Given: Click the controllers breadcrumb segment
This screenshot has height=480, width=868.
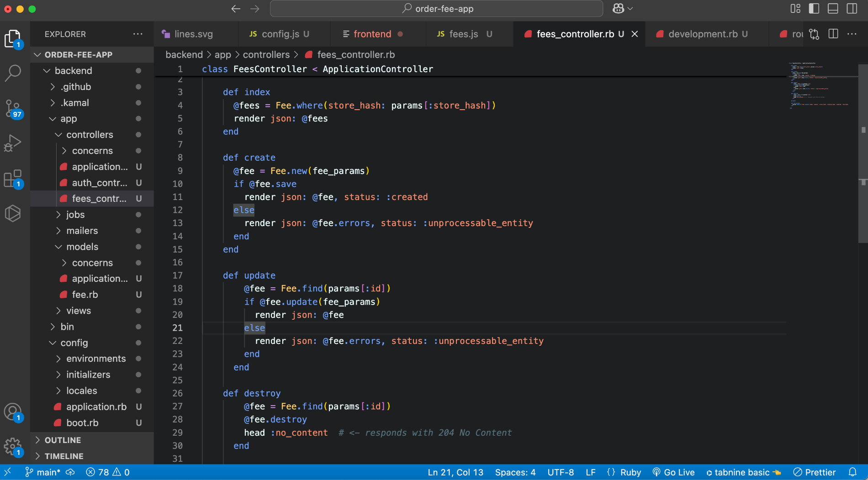Looking at the screenshot, I should [266, 55].
